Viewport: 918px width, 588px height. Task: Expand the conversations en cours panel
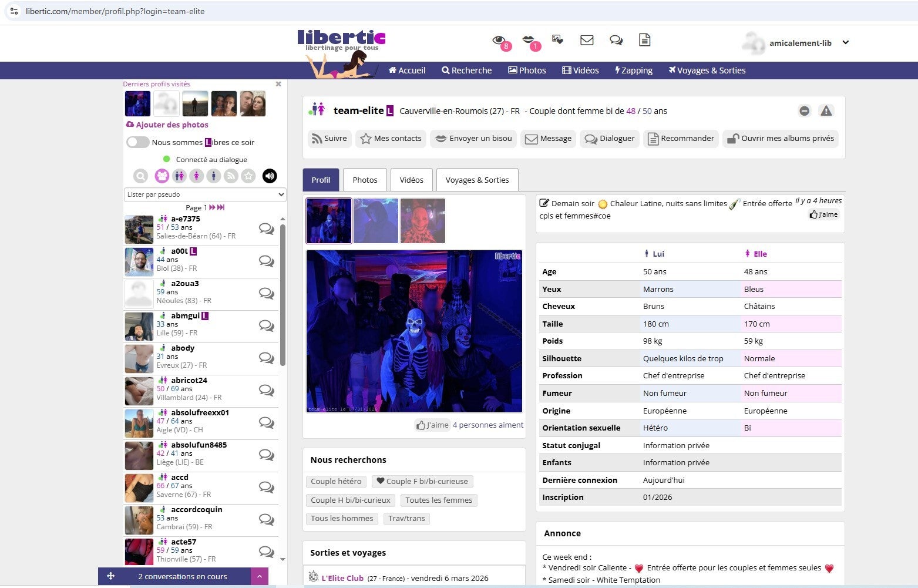(x=259, y=576)
